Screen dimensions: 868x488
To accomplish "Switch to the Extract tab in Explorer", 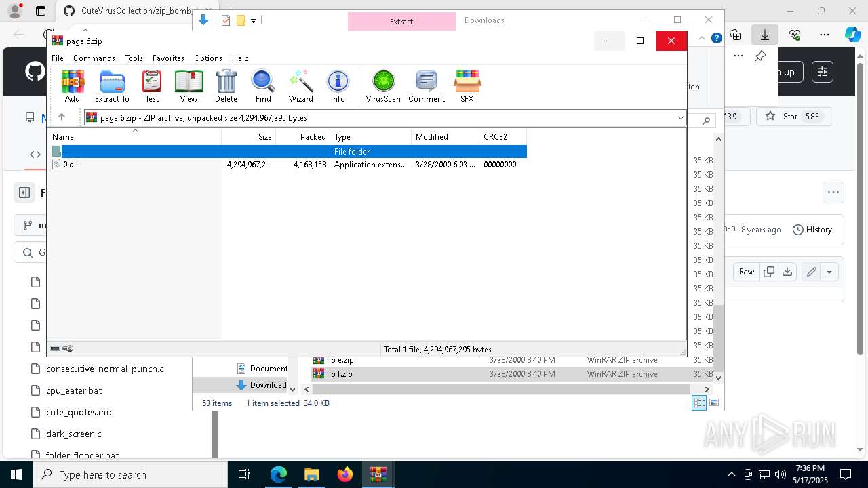I will (401, 21).
